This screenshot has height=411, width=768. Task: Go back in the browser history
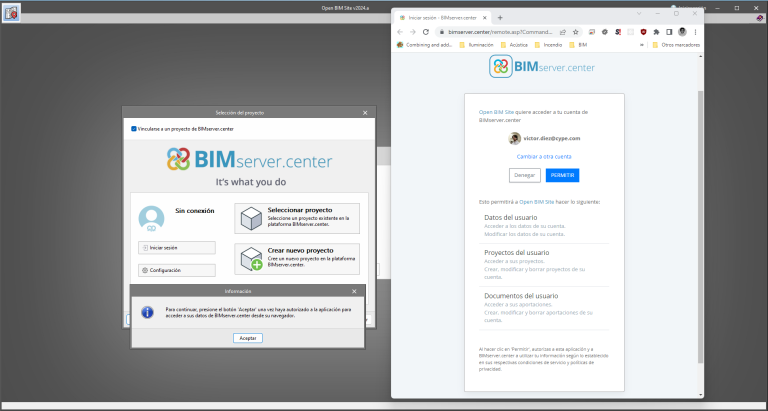pos(400,32)
